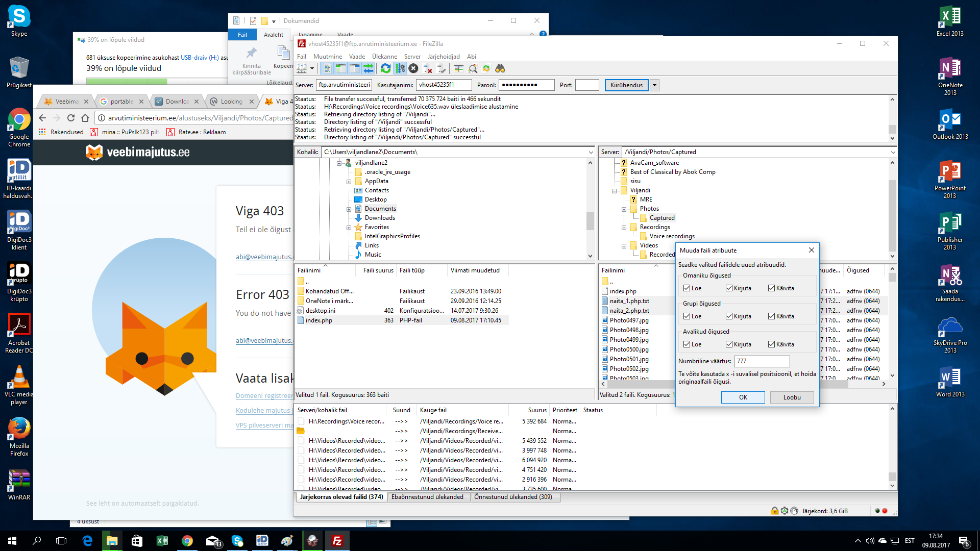
Task: Cancel current operation with the X icon
Action: [413, 68]
